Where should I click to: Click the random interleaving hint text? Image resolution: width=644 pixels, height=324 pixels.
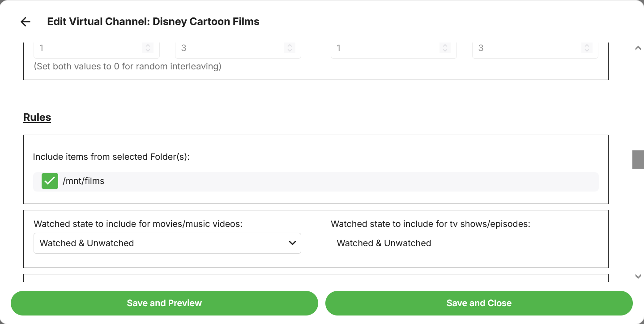pyautogui.click(x=128, y=67)
